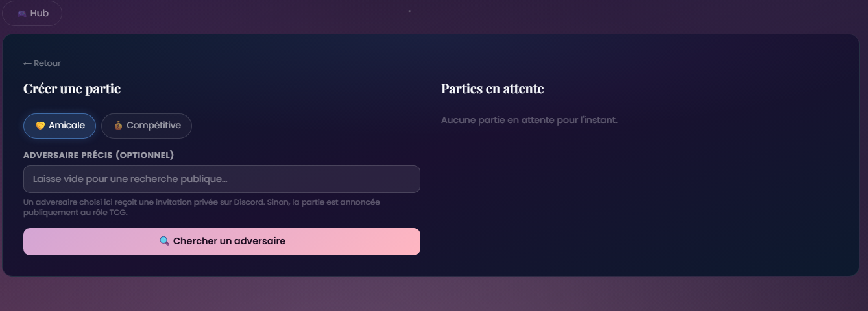The height and width of the screenshot is (311, 868).
Task: Click the 'rôle TCG' text in hint
Action: (x=110, y=212)
